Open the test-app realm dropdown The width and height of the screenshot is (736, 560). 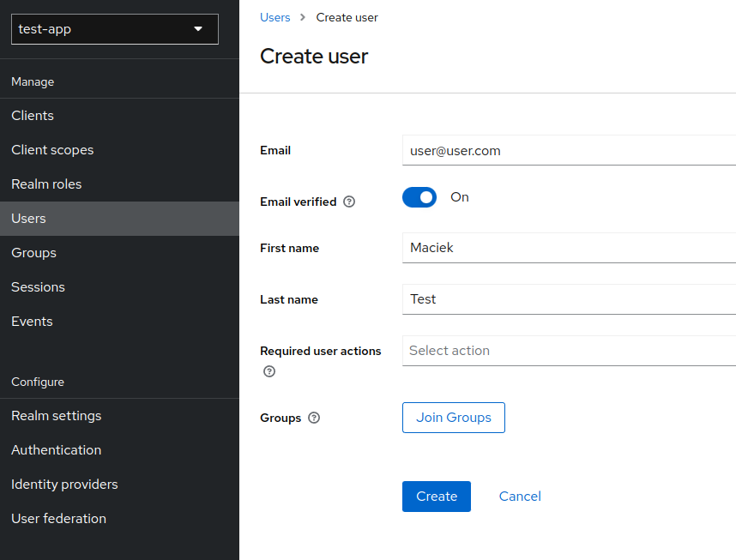[x=115, y=29]
